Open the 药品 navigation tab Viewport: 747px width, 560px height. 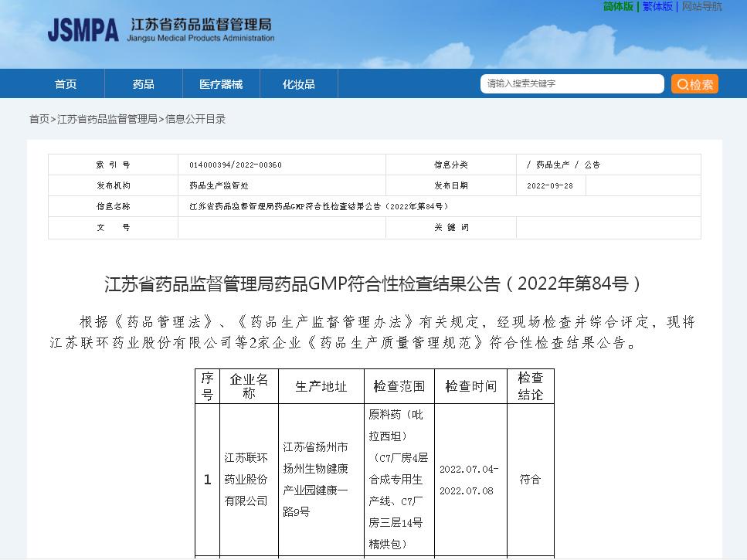(143, 83)
